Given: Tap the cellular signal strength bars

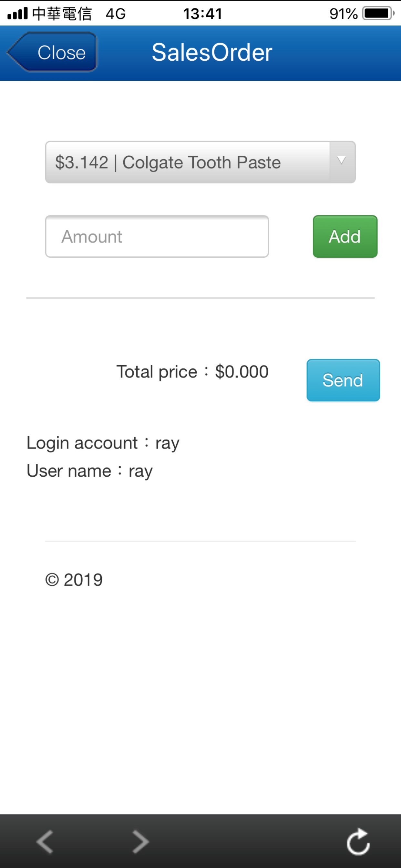Looking at the screenshot, I should pyautogui.click(x=17, y=14).
